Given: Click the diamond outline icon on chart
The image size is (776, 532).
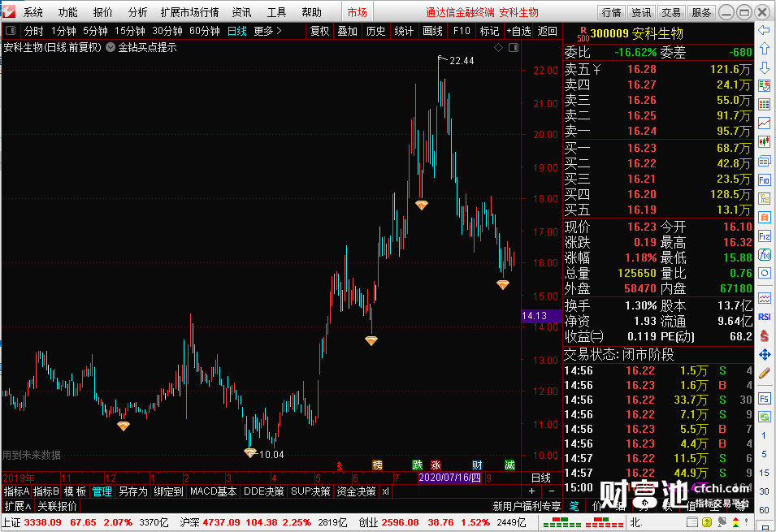Looking at the screenshot, I should click(x=498, y=47).
